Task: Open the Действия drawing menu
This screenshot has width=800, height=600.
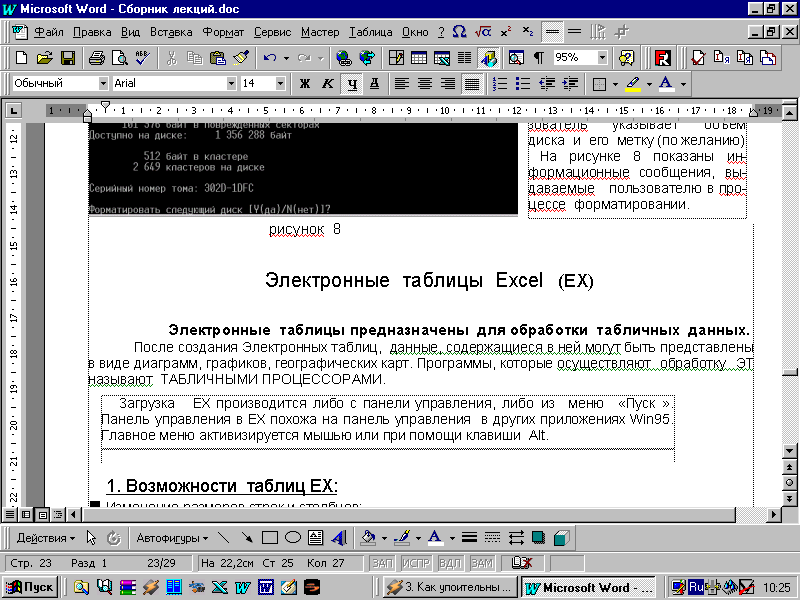Action: (x=46, y=538)
